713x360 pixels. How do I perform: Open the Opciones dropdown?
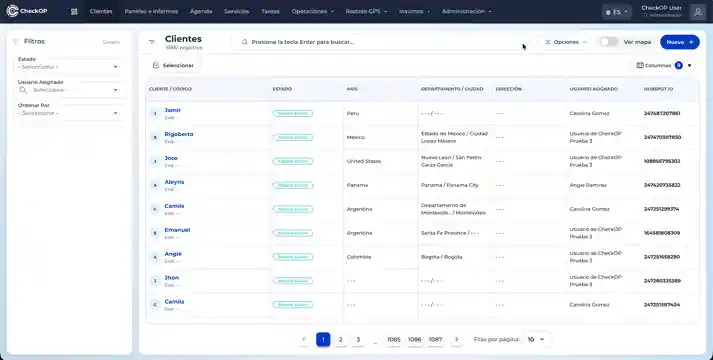566,42
